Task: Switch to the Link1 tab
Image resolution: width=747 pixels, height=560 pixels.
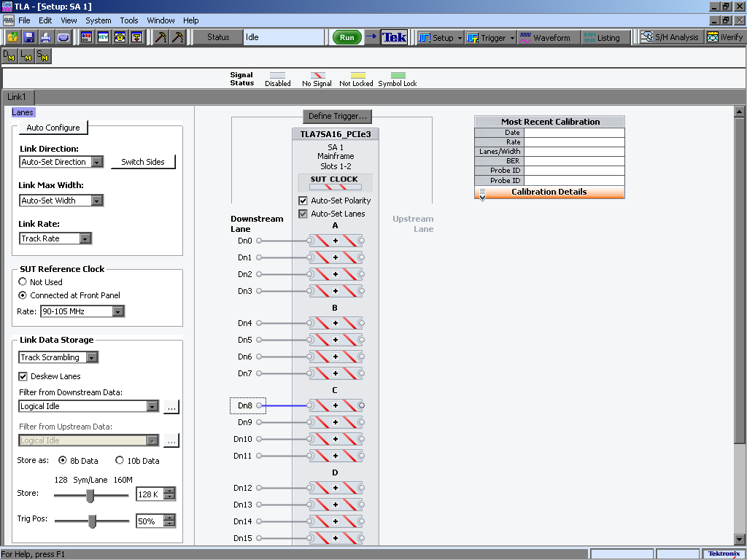Action: pos(17,97)
